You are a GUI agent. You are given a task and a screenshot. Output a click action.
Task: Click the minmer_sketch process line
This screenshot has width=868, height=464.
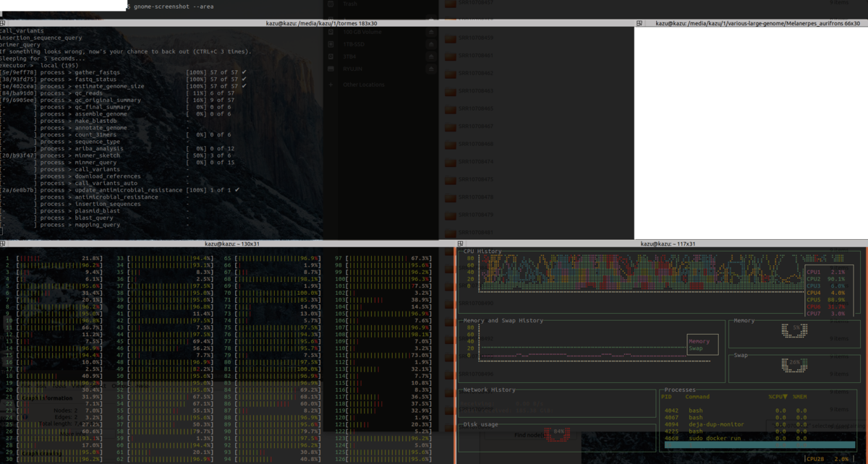117,155
